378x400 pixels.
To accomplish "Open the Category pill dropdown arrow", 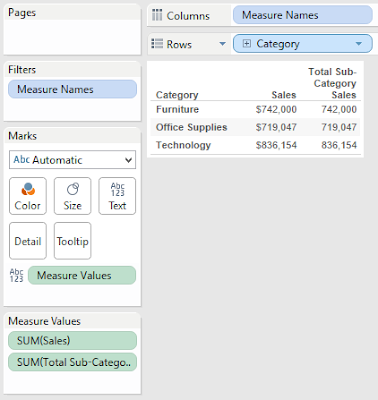I will click(359, 44).
